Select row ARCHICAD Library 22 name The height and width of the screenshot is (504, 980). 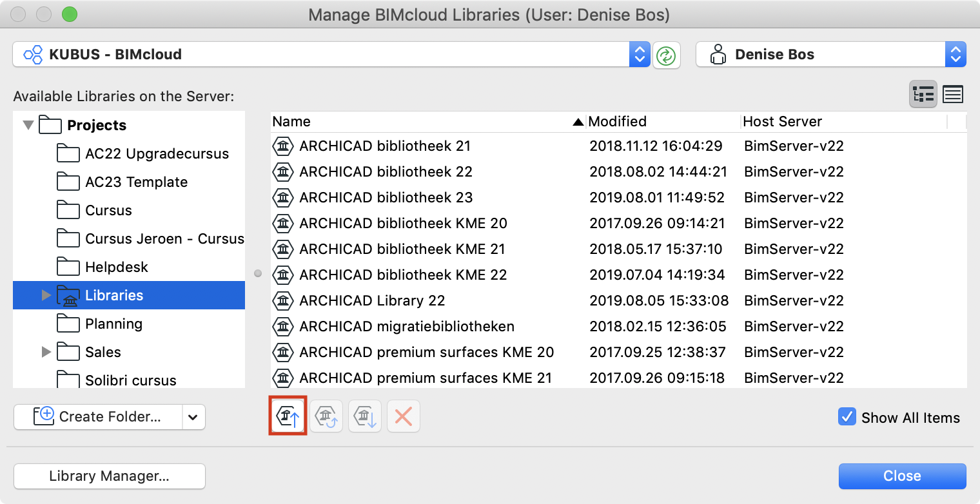tap(372, 301)
